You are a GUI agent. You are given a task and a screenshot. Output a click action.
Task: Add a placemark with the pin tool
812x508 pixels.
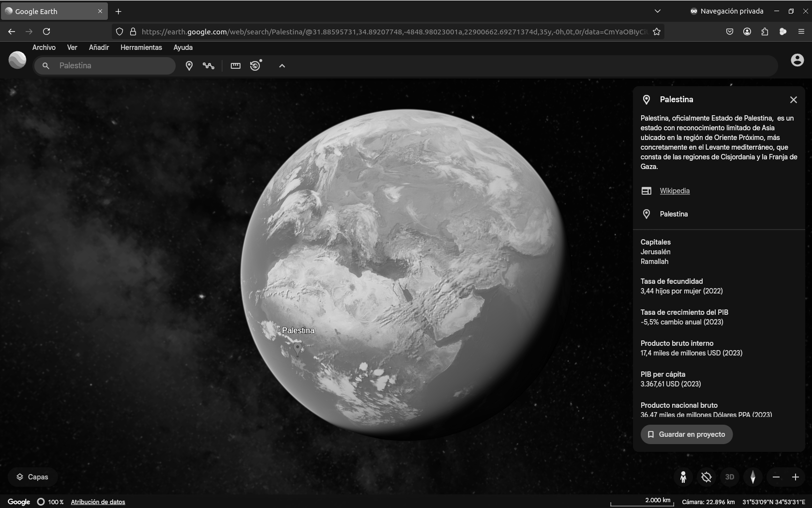pyautogui.click(x=189, y=66)
